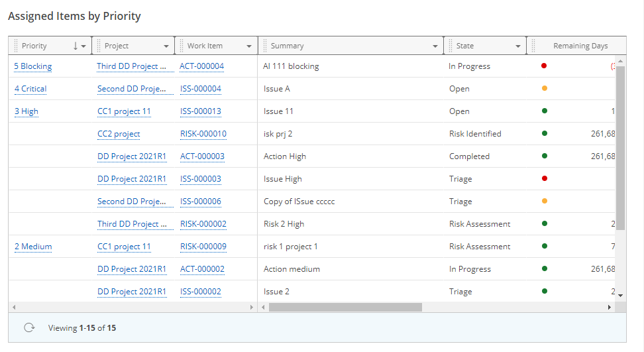
Task: Click the vertical scrollbar thumb of grid
Action: pyautogui.click(x=620, y=146)
